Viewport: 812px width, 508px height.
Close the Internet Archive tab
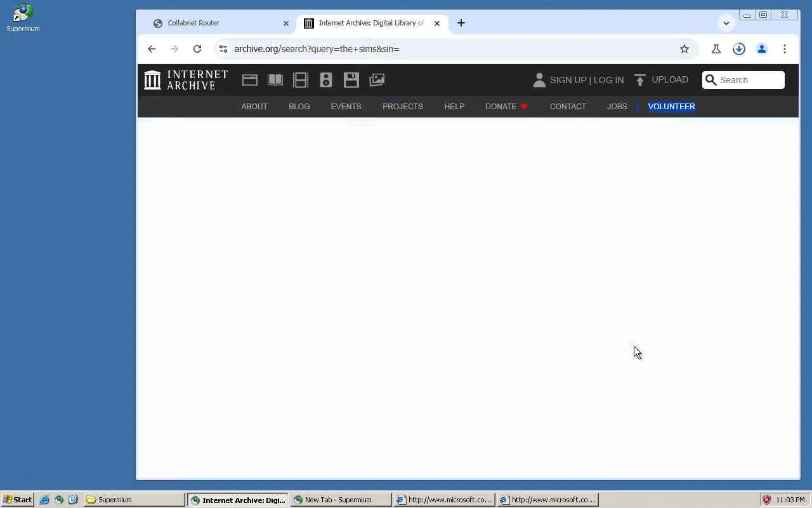437,23
